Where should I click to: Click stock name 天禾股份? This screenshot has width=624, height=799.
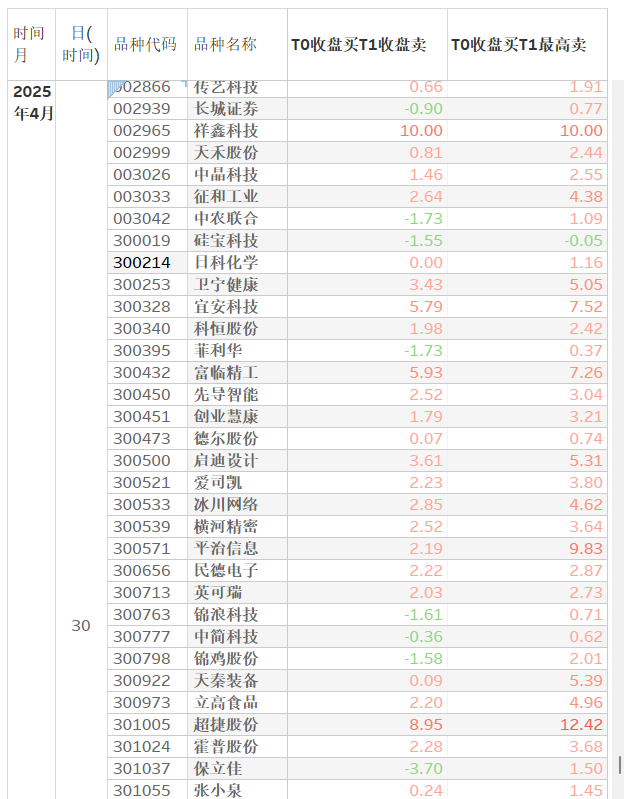(x=226, y=152)
